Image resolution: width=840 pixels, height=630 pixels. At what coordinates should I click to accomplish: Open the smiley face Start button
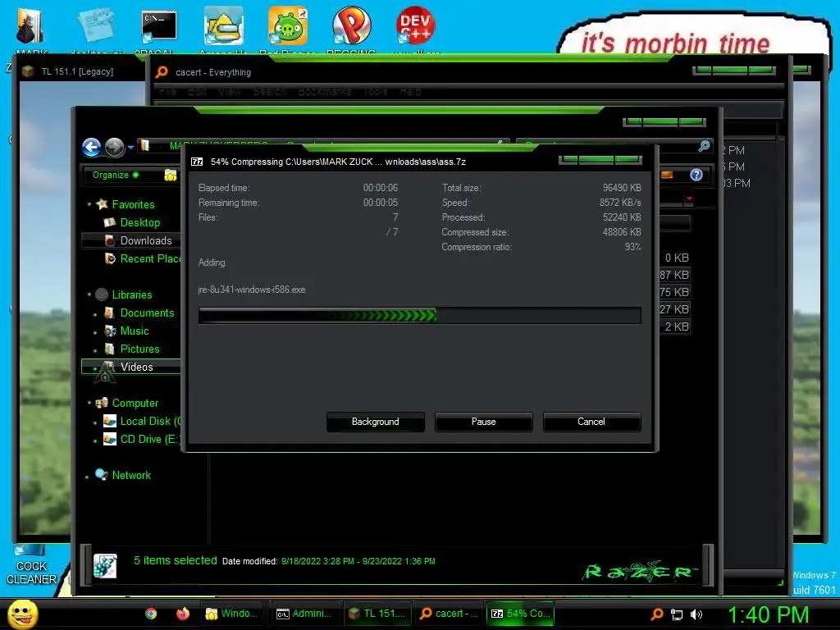(23, 614)
